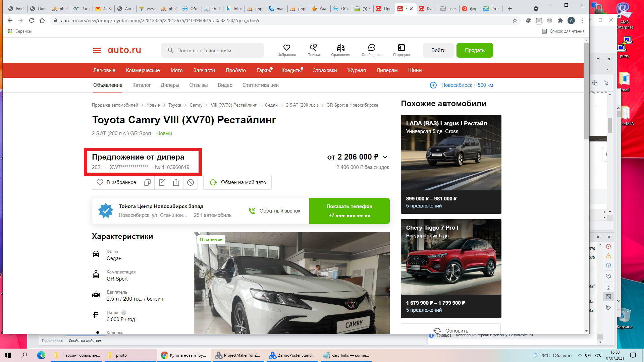Click the Обмен на мой авто button

click(237, 182)
